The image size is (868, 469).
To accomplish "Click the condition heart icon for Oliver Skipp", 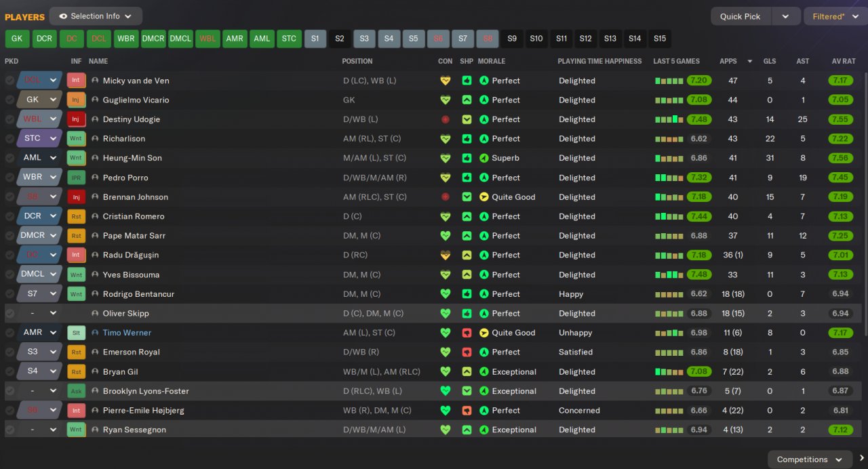I will [x=446, y=313].
